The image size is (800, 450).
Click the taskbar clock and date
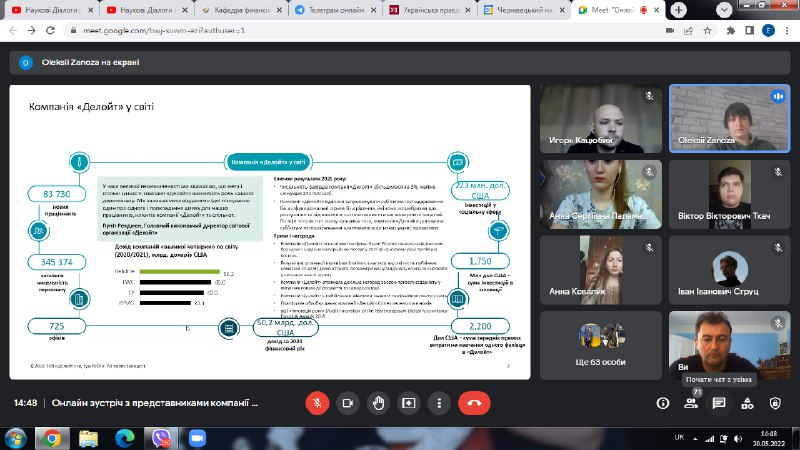pyautogui.click(x=768, y=438)
